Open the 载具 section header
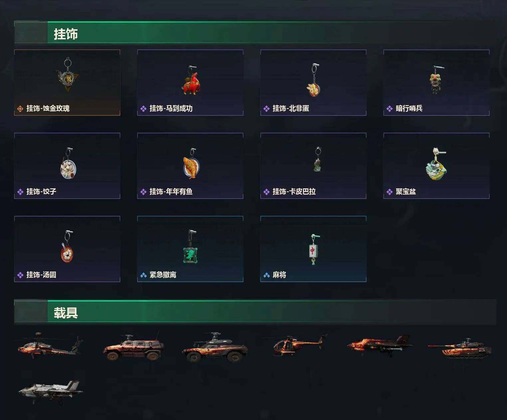507x420 pixels. (x=255, y=312)
